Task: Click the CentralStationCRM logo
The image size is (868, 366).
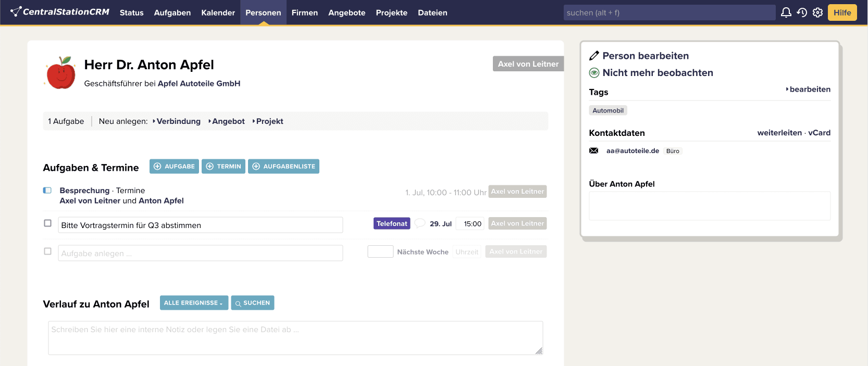Action: 60,11
